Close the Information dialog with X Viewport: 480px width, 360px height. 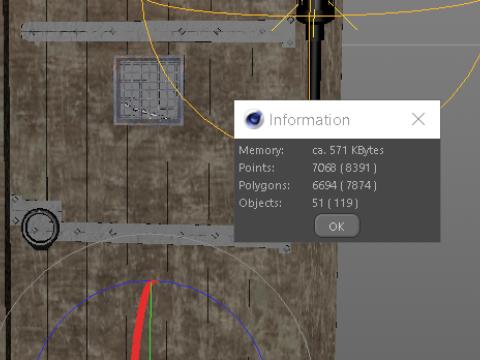click(418, 119)
